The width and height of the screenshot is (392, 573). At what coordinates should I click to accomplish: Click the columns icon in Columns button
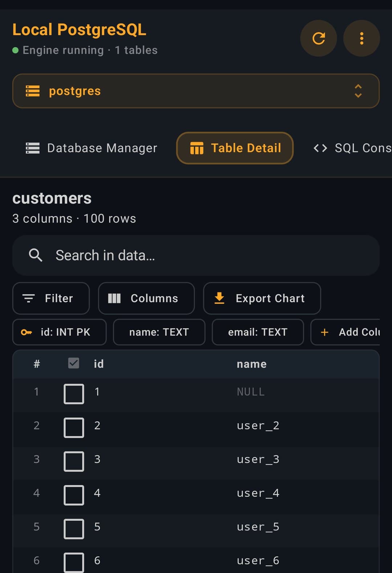click(x=114, y=298)
